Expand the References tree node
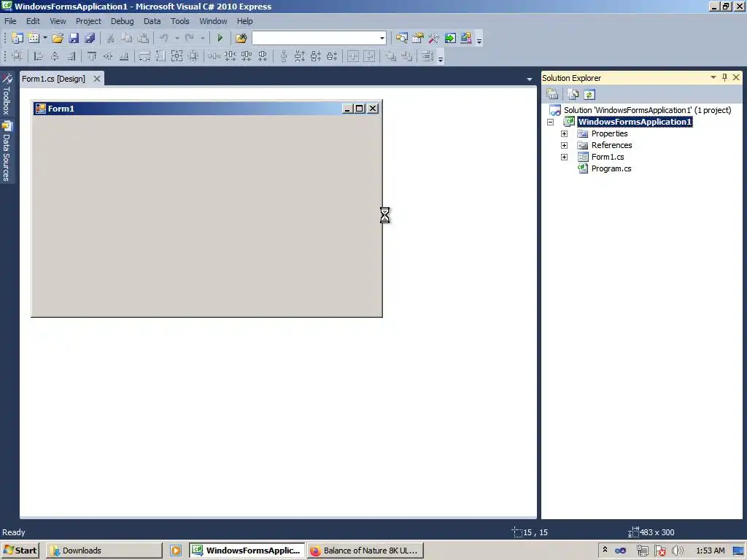The image size is (747, 560). tap(565, 145)
